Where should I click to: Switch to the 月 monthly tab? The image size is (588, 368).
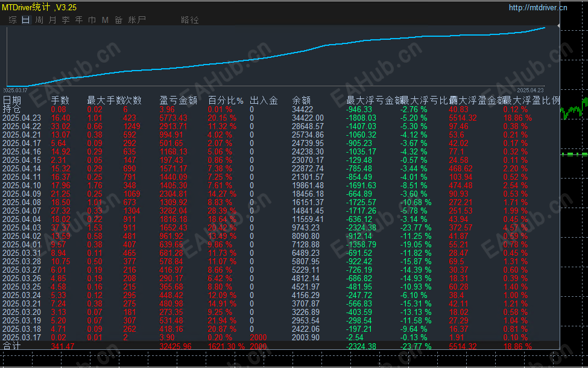point(52,20)
